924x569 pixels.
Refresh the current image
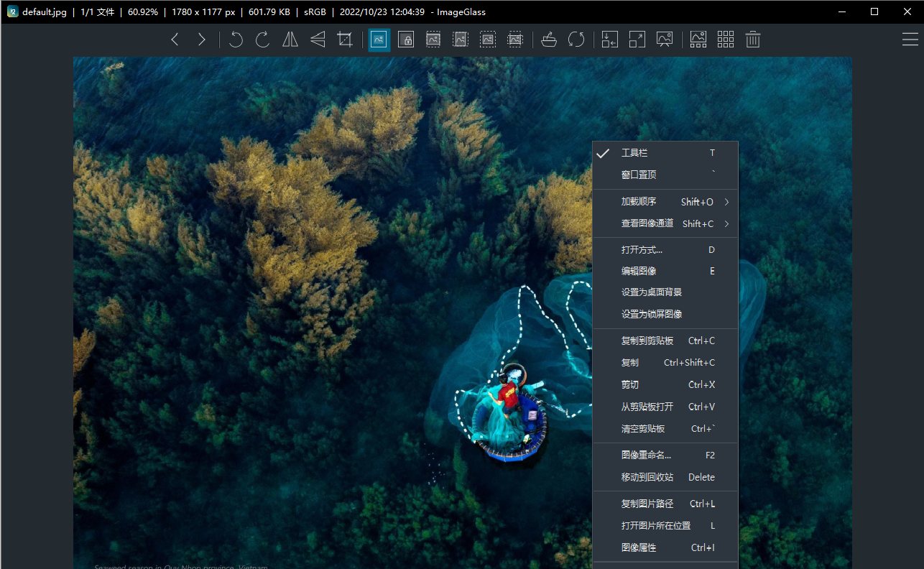tap(576, 40)
